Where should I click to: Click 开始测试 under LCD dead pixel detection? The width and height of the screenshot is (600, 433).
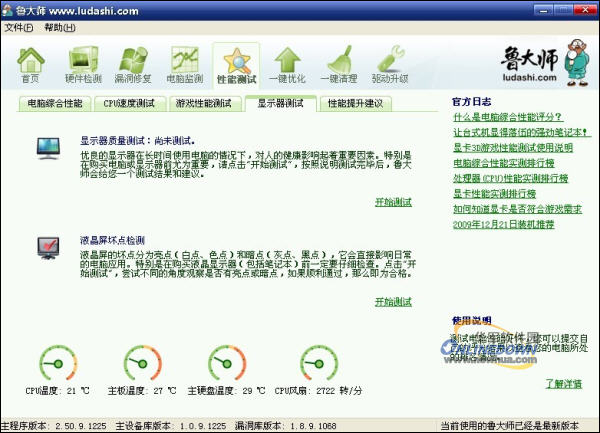pos(393,301)
